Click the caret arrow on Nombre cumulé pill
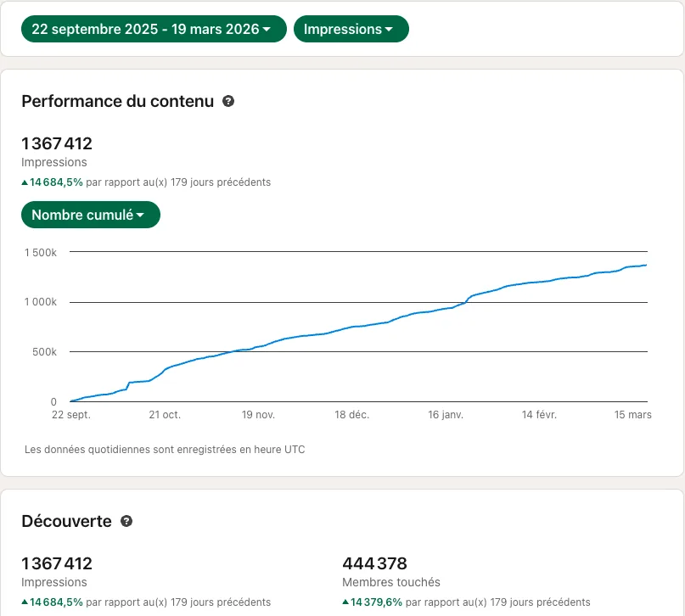This screenshot has height=616, width=685. (x=140, y=215)
